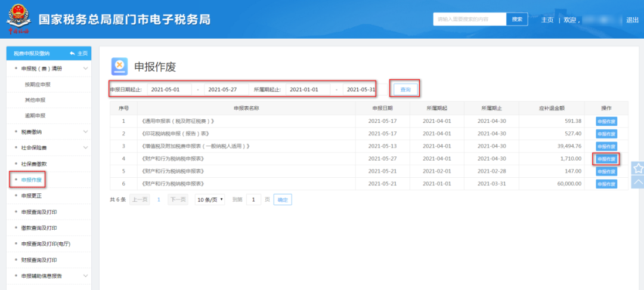Expand the 社会保险费 sidebar section
The image size is (644, 290).
pyautogui.click(x=85, y=147)
